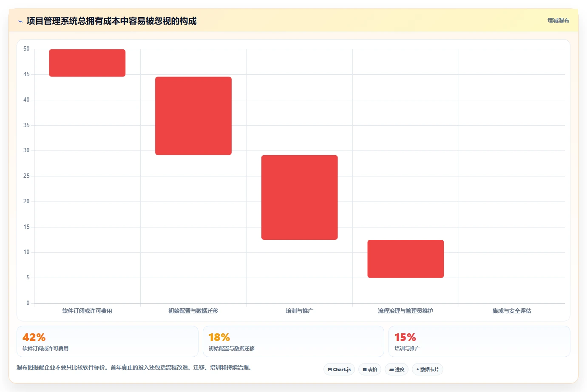The height and width of the screenshot is (392, 587).
Task: Click the red bar for 初始配置与数据迁移
Action: [193, 116]
